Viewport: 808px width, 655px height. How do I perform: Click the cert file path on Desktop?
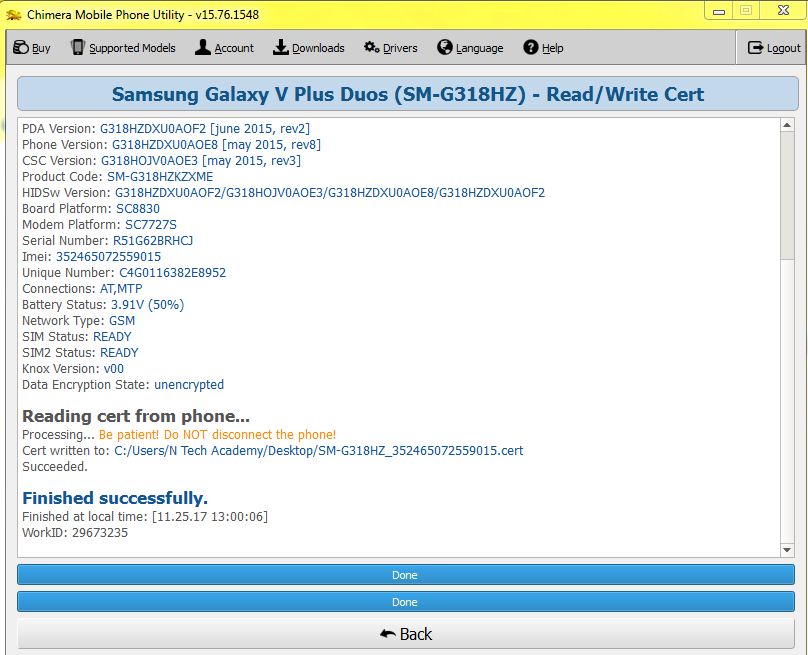tap(318, 450)
